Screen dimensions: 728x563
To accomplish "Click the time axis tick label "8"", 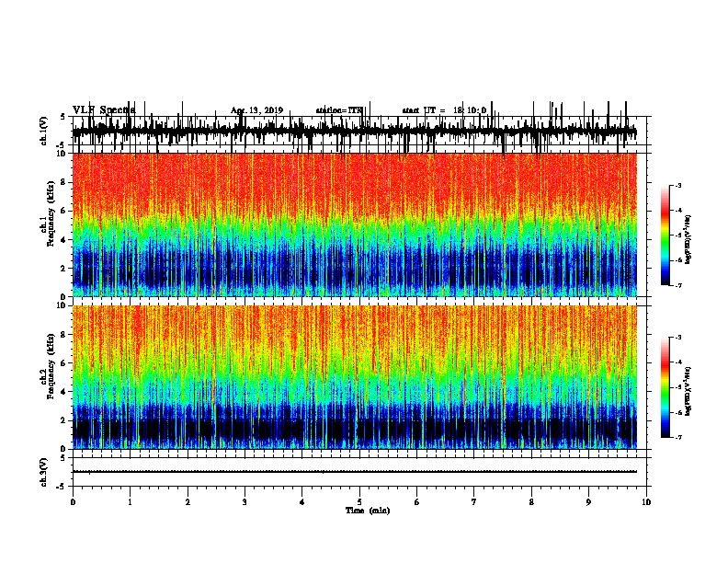I will 531,502.
